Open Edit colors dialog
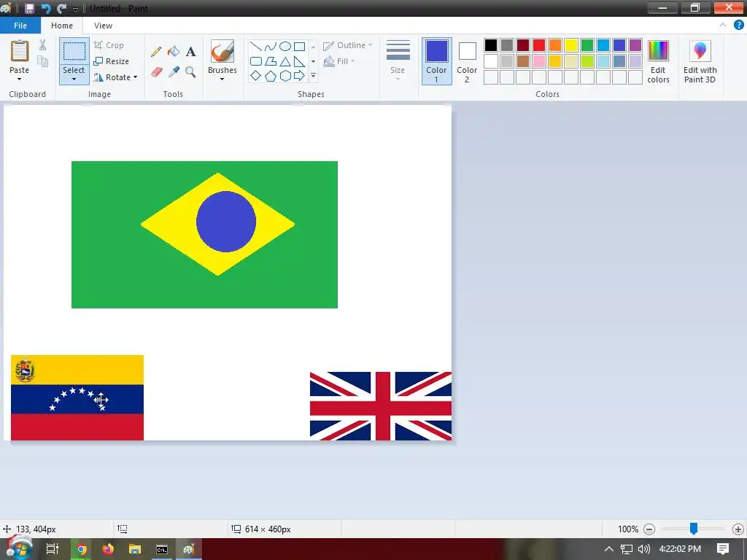This screenshot has width=747, height=560. pos(659,61)
